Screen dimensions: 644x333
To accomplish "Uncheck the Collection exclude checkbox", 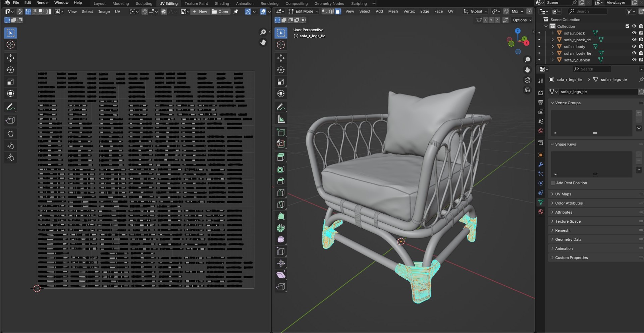I will tap(627, 26).
